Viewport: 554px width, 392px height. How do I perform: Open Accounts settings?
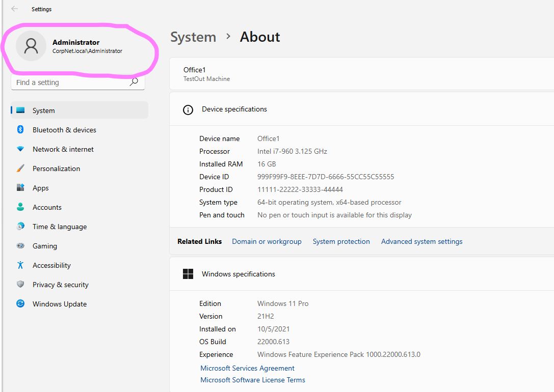click(x=80, y=208)
